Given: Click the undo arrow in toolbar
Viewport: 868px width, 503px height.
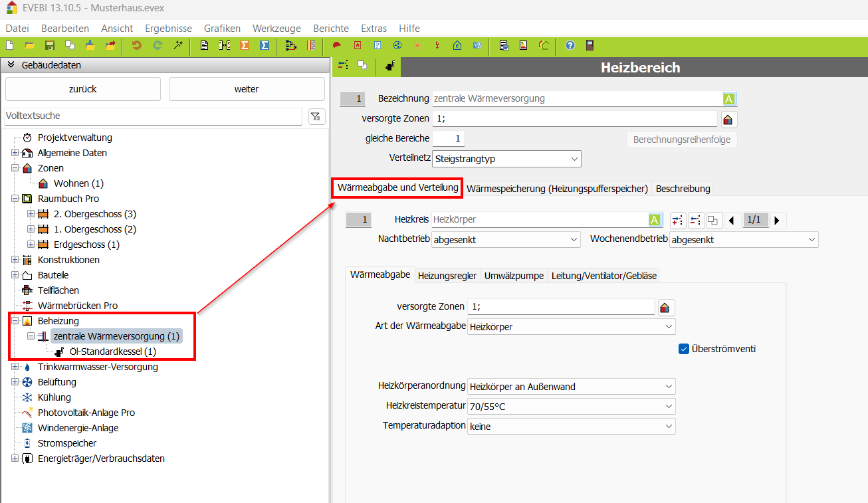Looking at the screenshot, I should pyautogui.click(x=136, y=46).
